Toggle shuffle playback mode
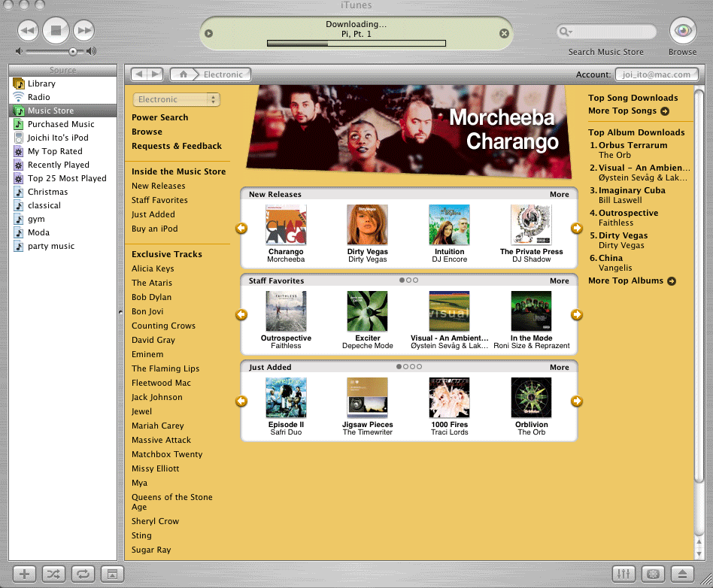The image size is (713, 588). point(53,574)
